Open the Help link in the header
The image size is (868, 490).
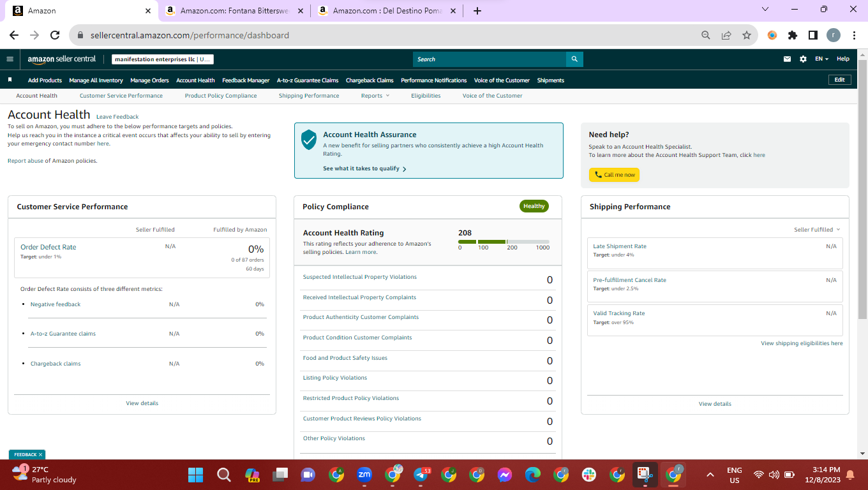(843, 59)
